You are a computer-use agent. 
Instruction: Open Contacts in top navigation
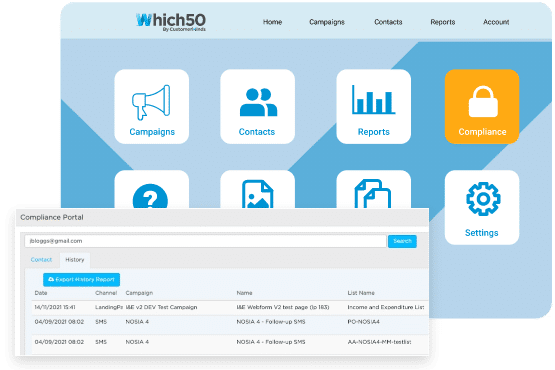[388, 22]
